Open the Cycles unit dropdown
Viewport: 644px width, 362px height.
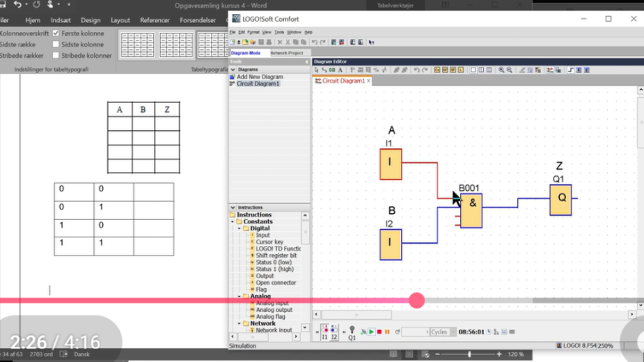(x=453, y=331)
